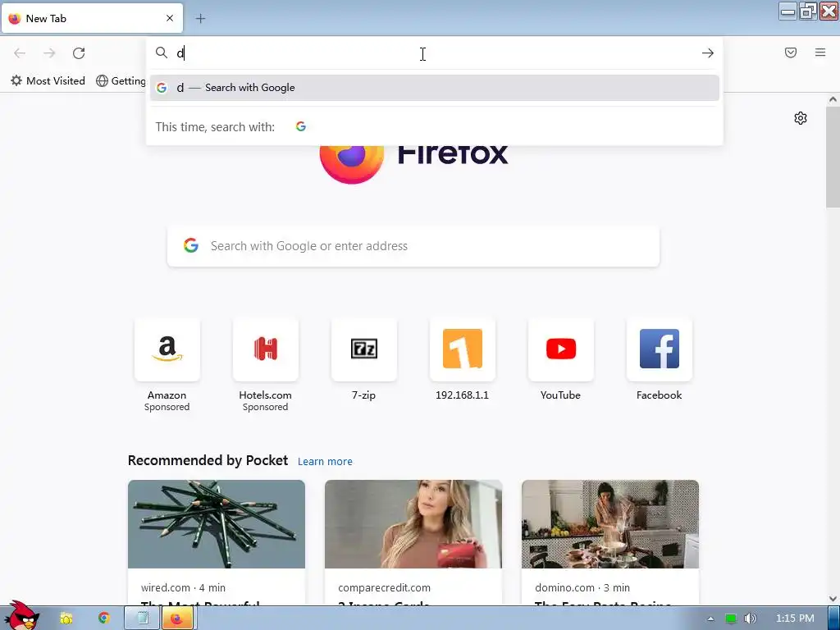
Task: Click scrollbar up arrow
Action: tap(833, 99)
